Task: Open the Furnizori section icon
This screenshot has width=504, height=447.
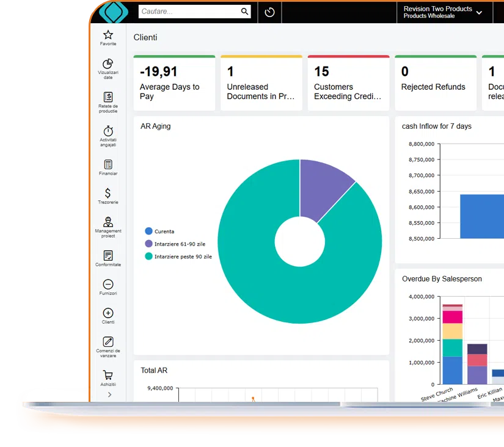Action: click(x=108, y=285)
